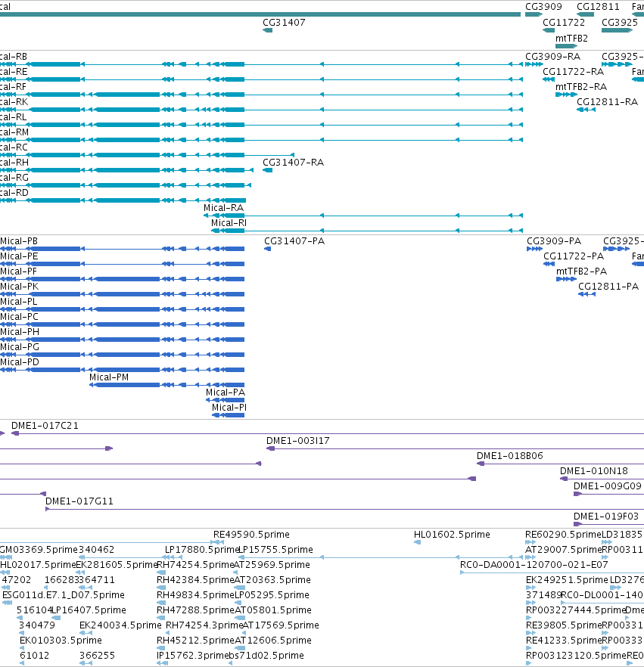Select EST AT12606.5prime

(x=273, y=641)
